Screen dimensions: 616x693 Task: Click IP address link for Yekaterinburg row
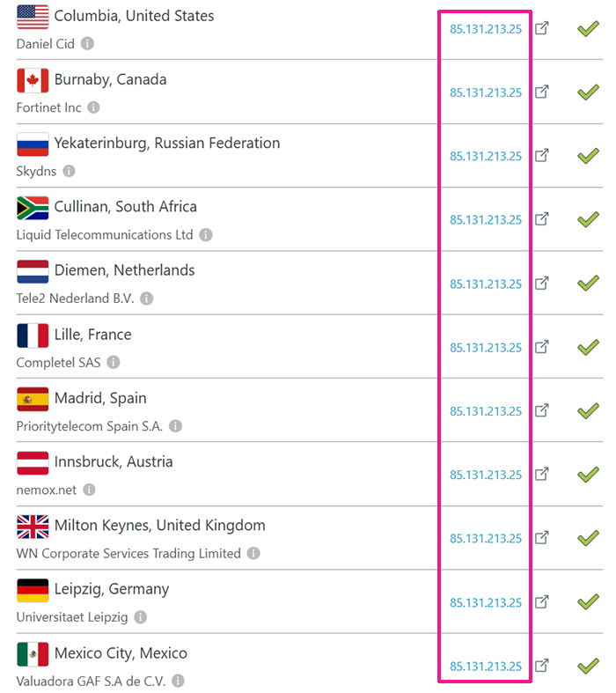point(486,157)
